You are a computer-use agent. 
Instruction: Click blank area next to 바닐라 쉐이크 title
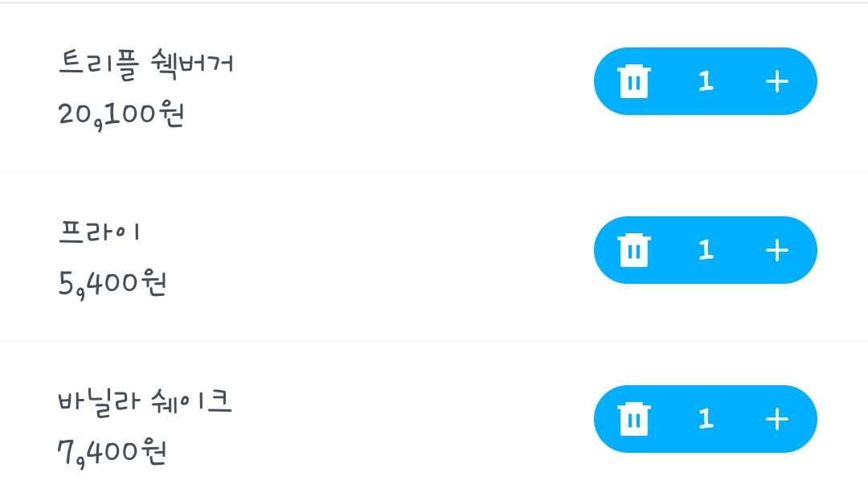[410, 401]
